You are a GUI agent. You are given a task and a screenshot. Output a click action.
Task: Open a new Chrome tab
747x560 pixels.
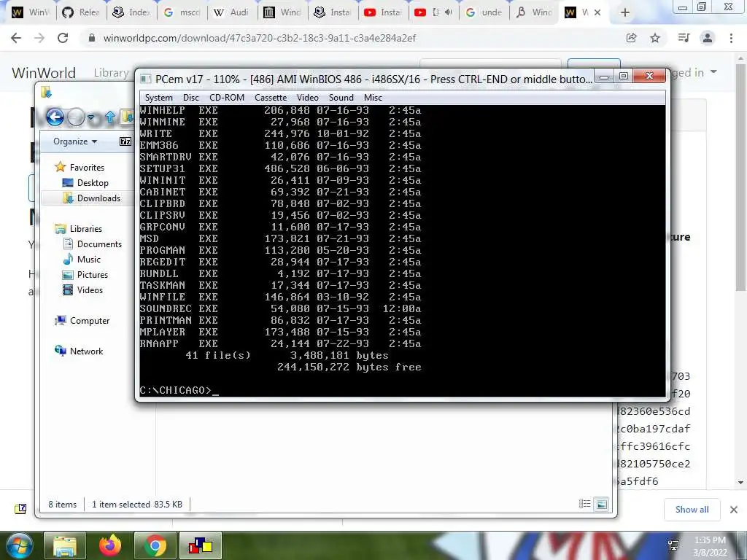[x=625, y=12]
